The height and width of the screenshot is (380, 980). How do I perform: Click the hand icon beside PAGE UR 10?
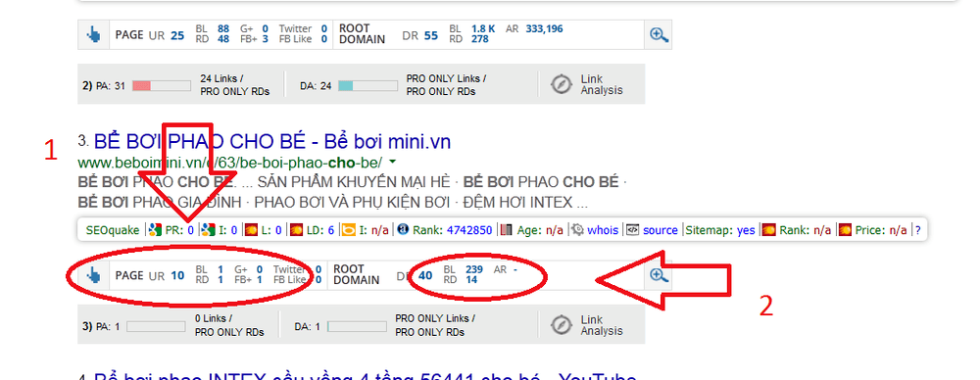(x=93, y=275)
